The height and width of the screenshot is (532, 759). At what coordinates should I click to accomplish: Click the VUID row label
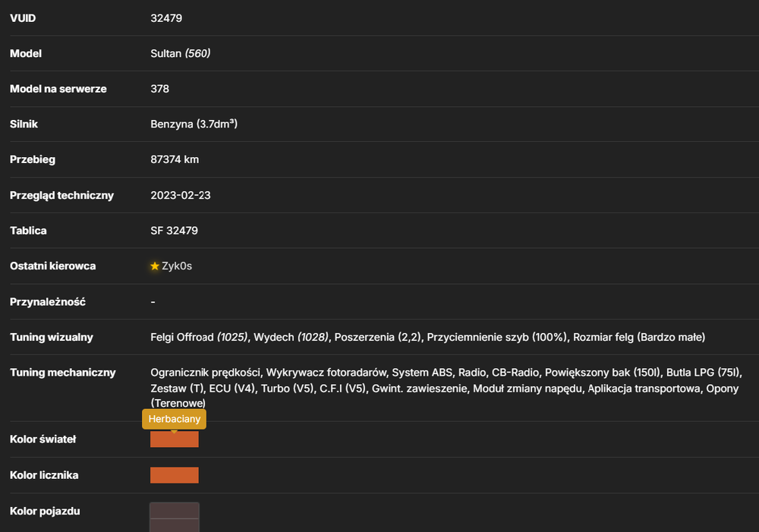click(x=23, y=18)
